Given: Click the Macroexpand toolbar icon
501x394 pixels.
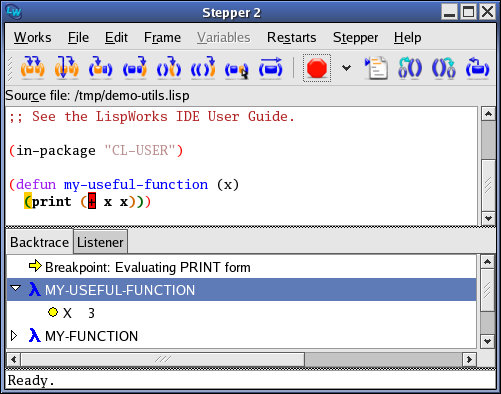Looking at the screenshot, I should click(x=410, y=68).
